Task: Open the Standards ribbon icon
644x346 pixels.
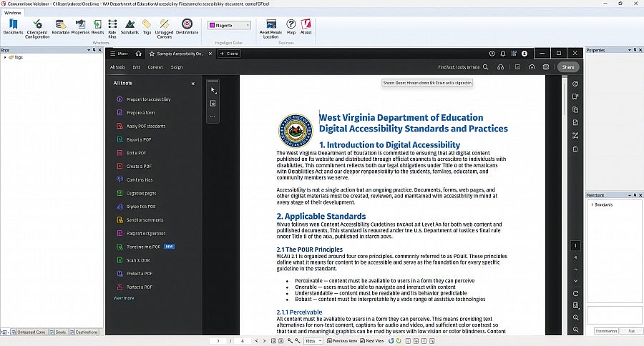Action: [x=130, y=26]
